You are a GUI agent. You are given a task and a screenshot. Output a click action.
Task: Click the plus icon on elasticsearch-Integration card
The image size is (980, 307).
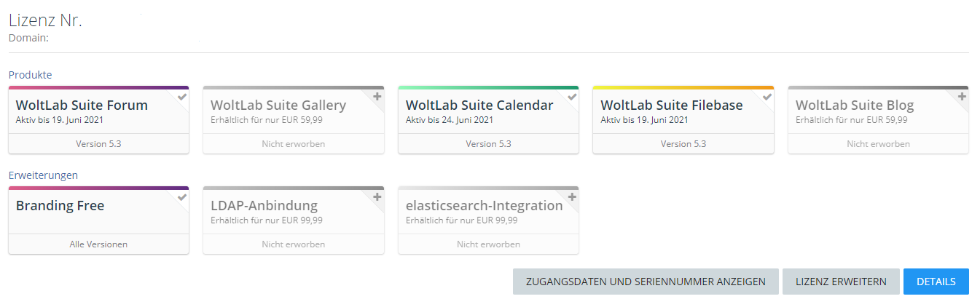pyautogui.click(x=572, y=197)
